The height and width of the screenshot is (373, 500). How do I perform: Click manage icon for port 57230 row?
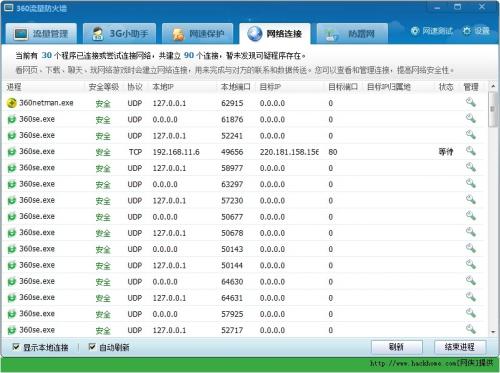coord(471,199)
